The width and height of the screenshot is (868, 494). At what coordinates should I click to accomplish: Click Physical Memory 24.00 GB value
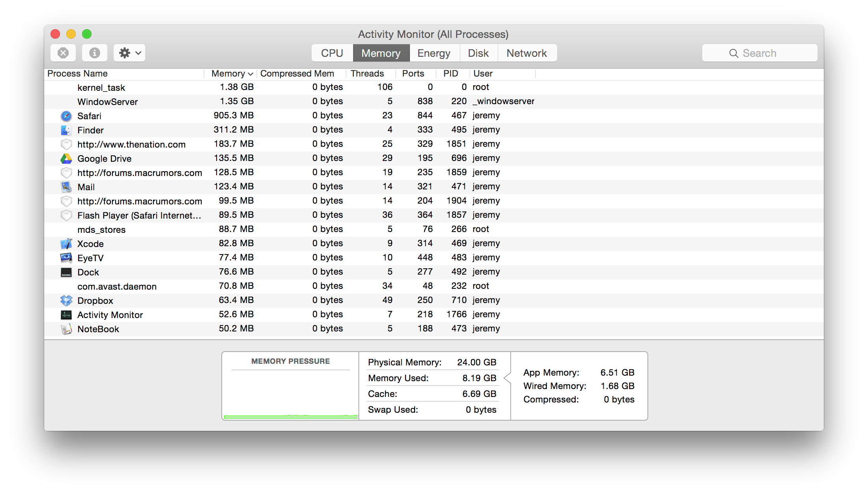coord(477,362)
